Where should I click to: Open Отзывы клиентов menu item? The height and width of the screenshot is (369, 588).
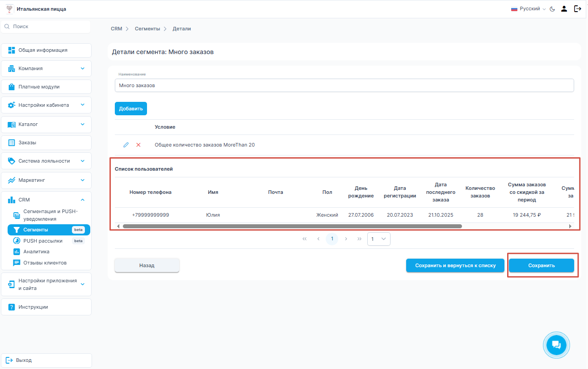45,263
